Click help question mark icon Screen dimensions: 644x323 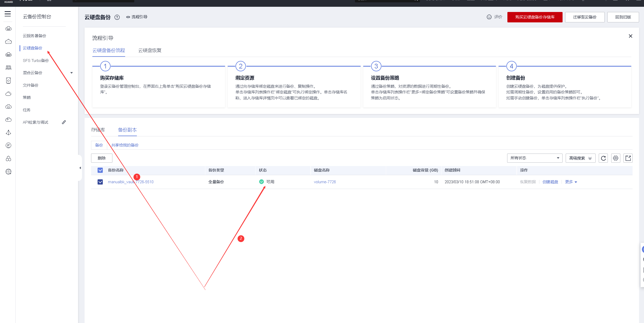click(x=117, y=17)
